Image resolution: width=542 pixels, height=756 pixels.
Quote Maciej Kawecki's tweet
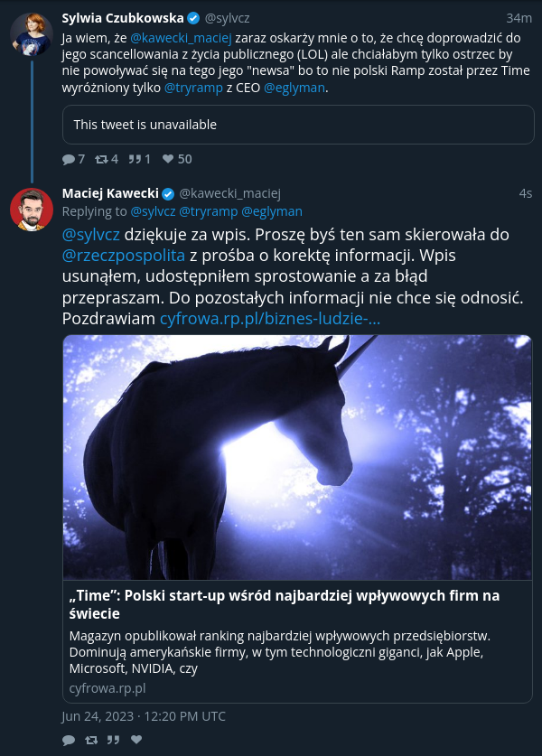click(113, 740)
